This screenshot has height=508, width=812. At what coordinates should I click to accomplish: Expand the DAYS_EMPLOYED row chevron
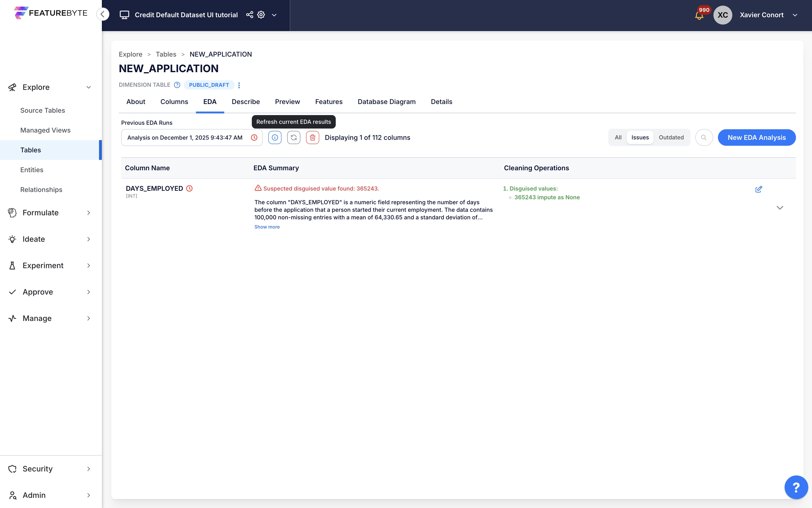(780, 208)
